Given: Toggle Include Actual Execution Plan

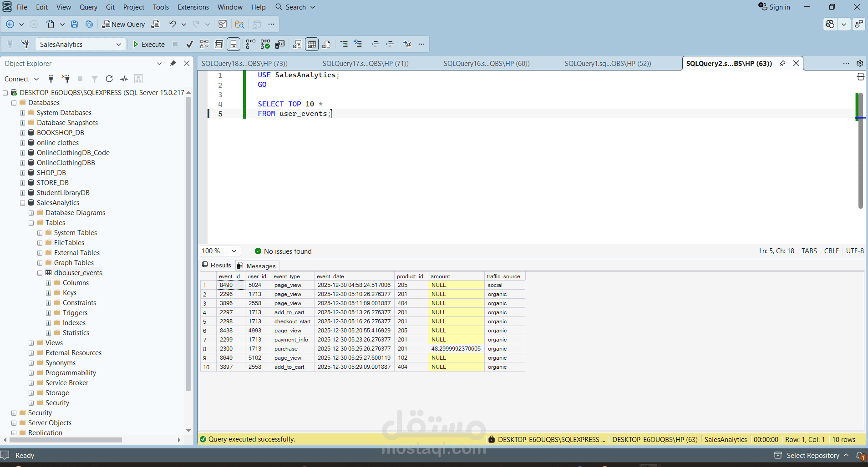Looking at the screenshot, I should tap(251, 44).
